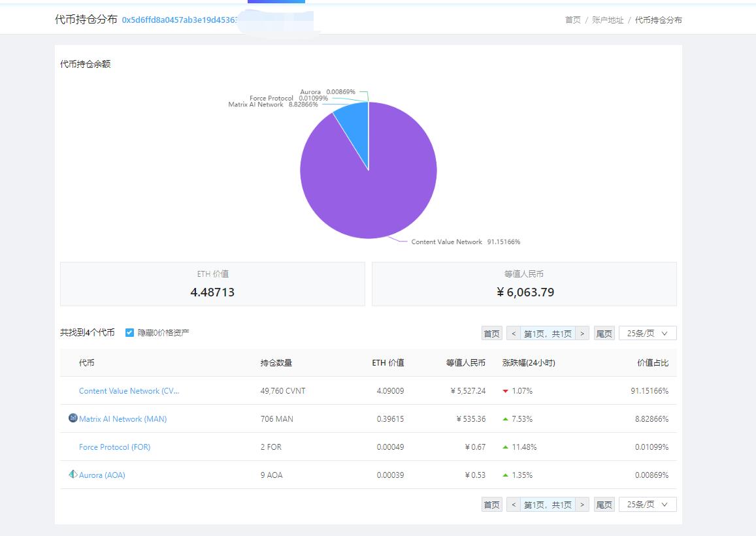Screen dimensions: 756x536
Task: Go to 账户地址 in the breadcrumb
Action: tap(608, 20)
